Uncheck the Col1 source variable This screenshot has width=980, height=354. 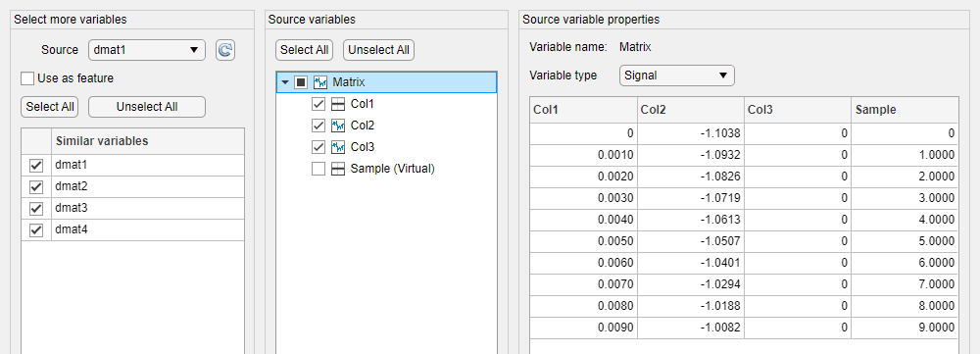[318, 104]
